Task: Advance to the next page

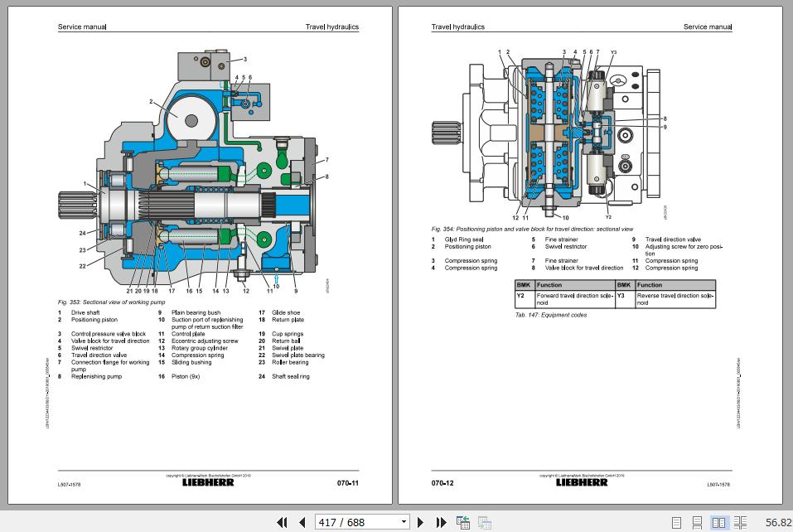Action: point(418,522)
